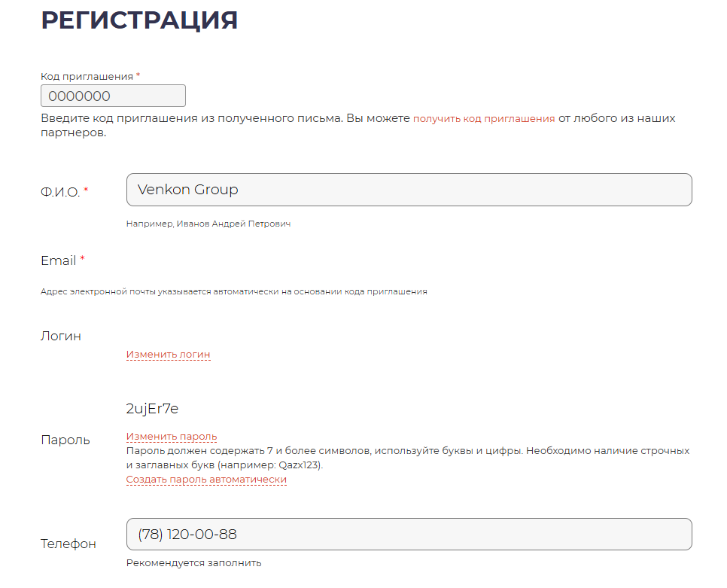Click the Телефон field with (78) 120-00-88
Viewport: 727px width, 588px height.
[409, 535]
